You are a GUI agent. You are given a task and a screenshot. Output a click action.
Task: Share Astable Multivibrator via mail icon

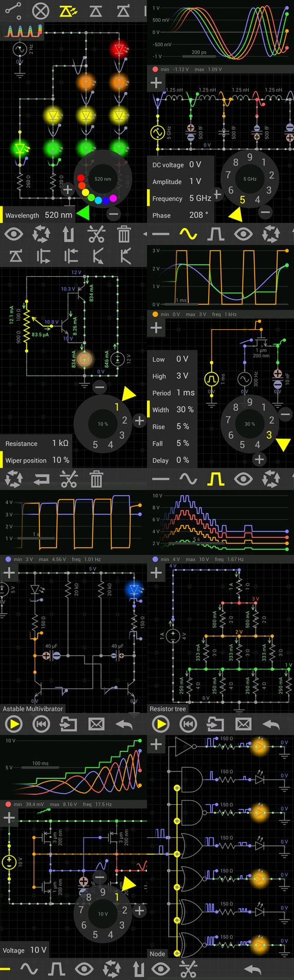pyautogui.click(x=96, y=724)
